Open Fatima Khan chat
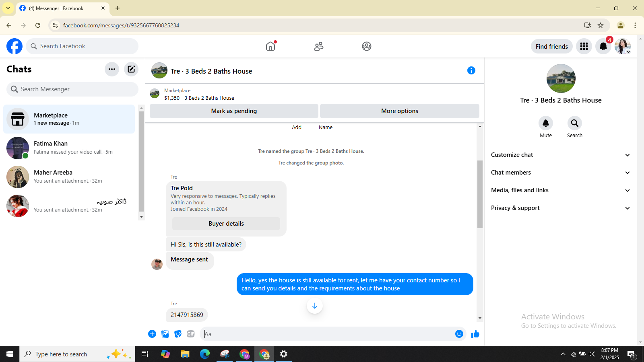The height and width of the screenshot is (362, 644). click(69, 148)
